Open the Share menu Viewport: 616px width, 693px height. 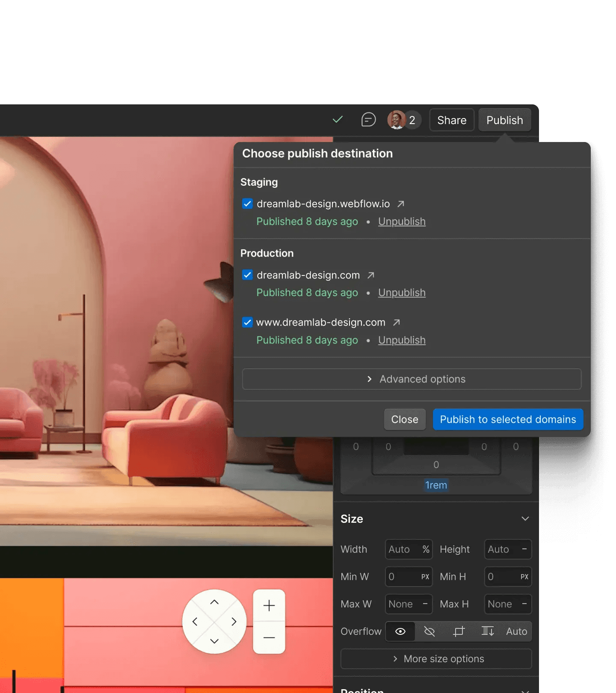pyautogui.click(x=452, y=120)
